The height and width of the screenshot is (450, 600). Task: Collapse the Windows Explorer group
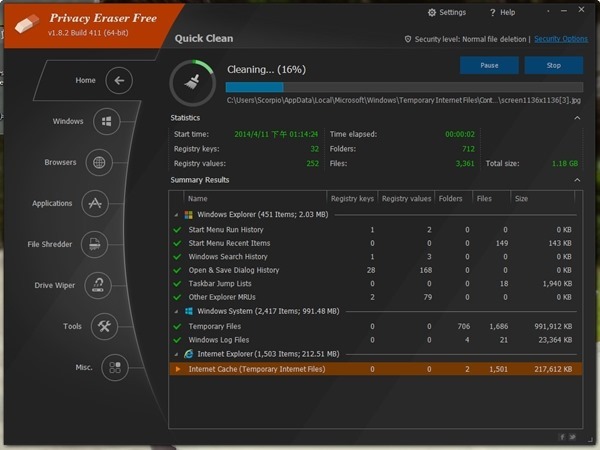point(177,214)
